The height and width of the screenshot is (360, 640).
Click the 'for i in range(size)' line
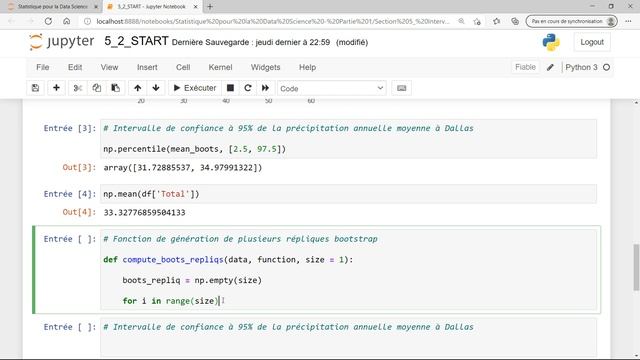171,301
